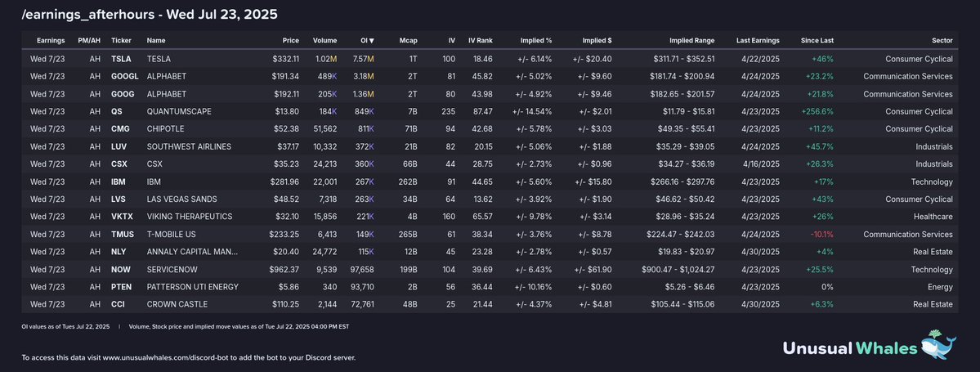Click the OI values as of note

(65, 327)
